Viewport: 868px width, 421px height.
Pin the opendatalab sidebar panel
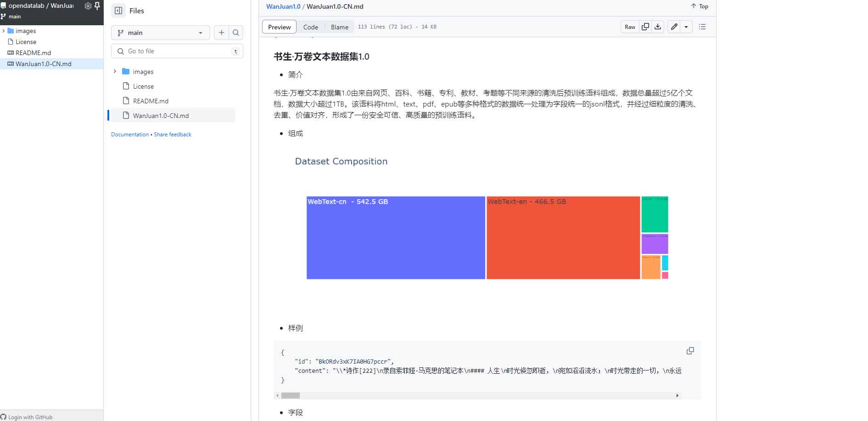click(x=97, y=6)
